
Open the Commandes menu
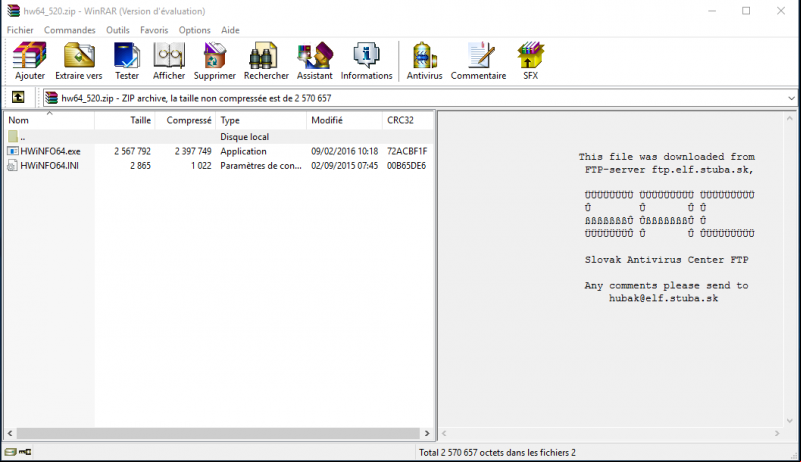(x=69, y=30)
